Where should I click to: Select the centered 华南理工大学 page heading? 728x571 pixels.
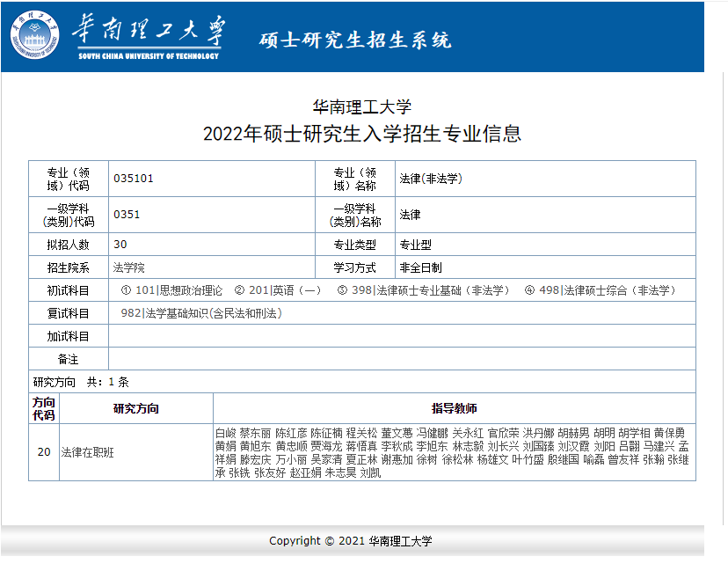(362, 107)
